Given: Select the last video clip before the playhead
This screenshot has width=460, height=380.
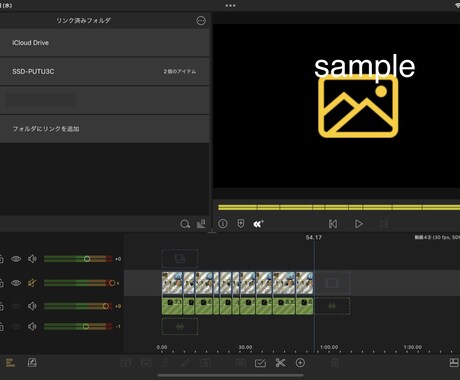Looking at the screenshot, I should point(304,283).
